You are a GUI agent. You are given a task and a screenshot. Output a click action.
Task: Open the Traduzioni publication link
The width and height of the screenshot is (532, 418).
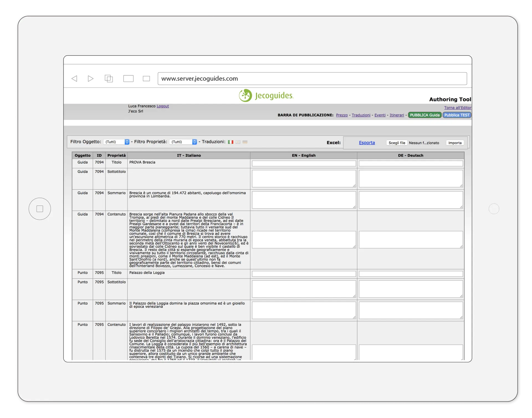(x=361, y=115)
